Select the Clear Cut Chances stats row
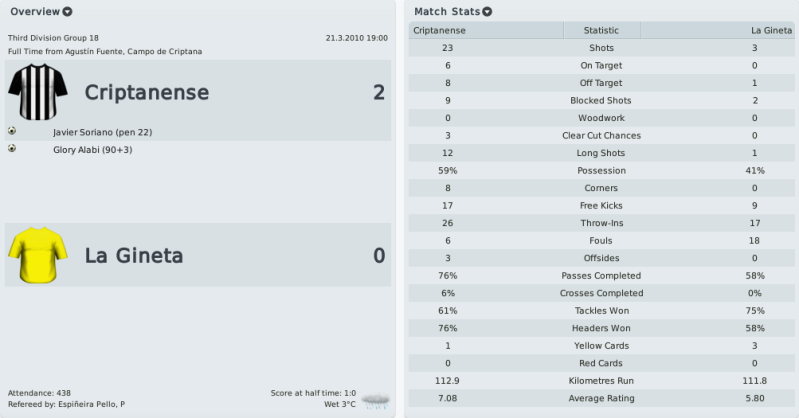799x418 pixels. [x=601, y=135]
